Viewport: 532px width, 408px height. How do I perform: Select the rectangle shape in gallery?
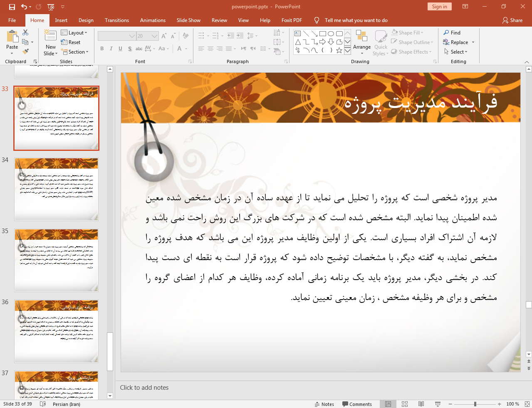(x=323, y=34)
